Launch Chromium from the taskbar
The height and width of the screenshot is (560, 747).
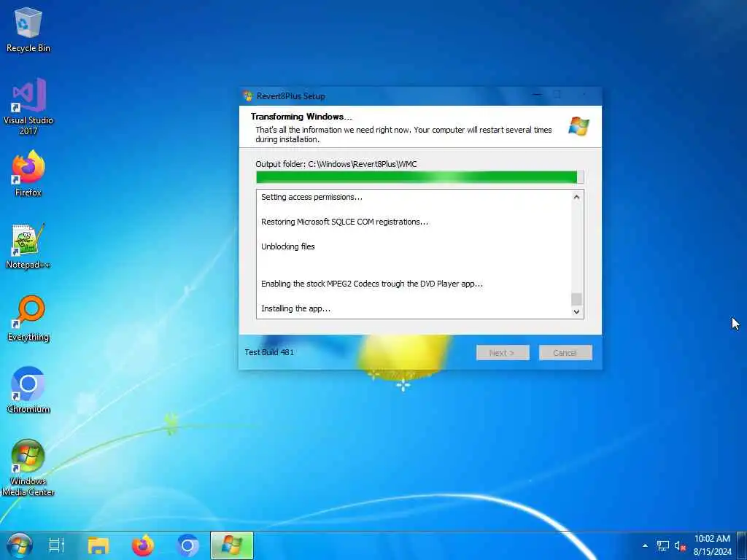(187, 545)
